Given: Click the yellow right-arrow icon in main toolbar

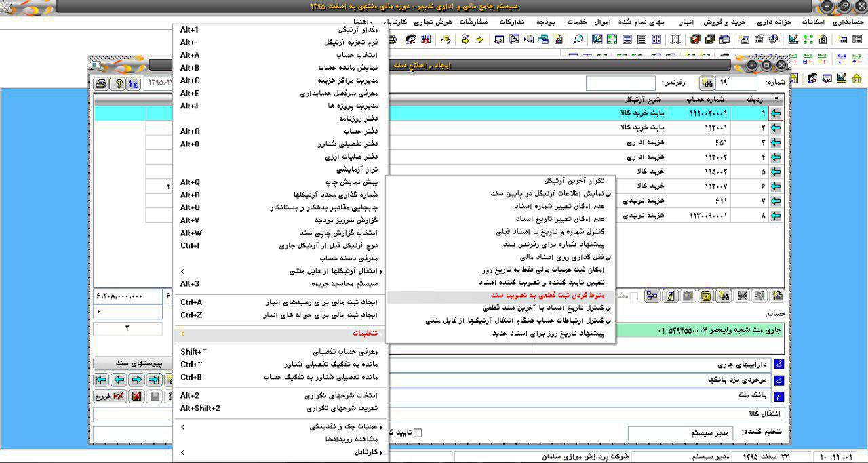Looking at the screenshot, I should (479, 39).
